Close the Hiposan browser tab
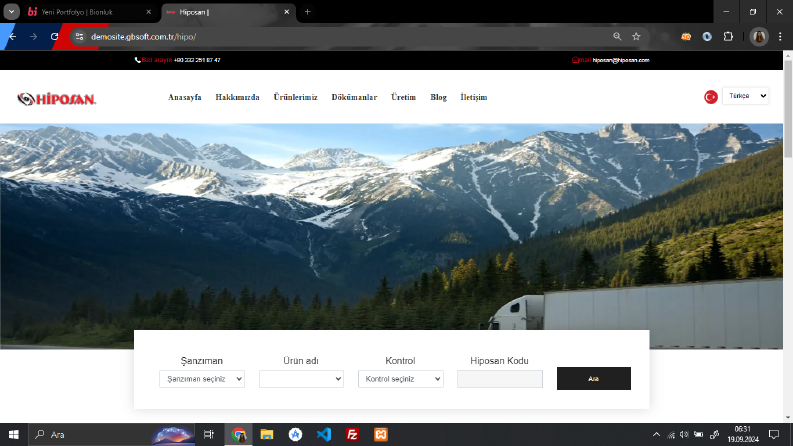 pyautogui.click(x=286, y=12)
